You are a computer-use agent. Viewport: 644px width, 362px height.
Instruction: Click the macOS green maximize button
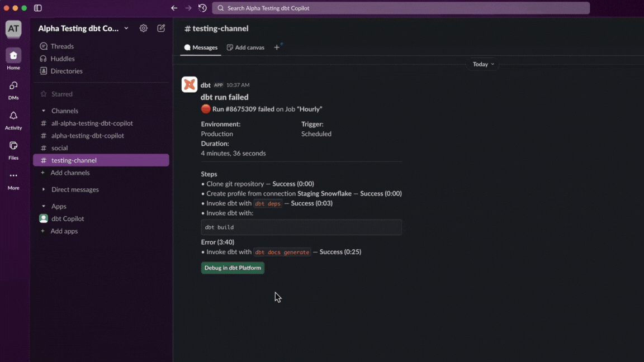click(x=24, y=8)
